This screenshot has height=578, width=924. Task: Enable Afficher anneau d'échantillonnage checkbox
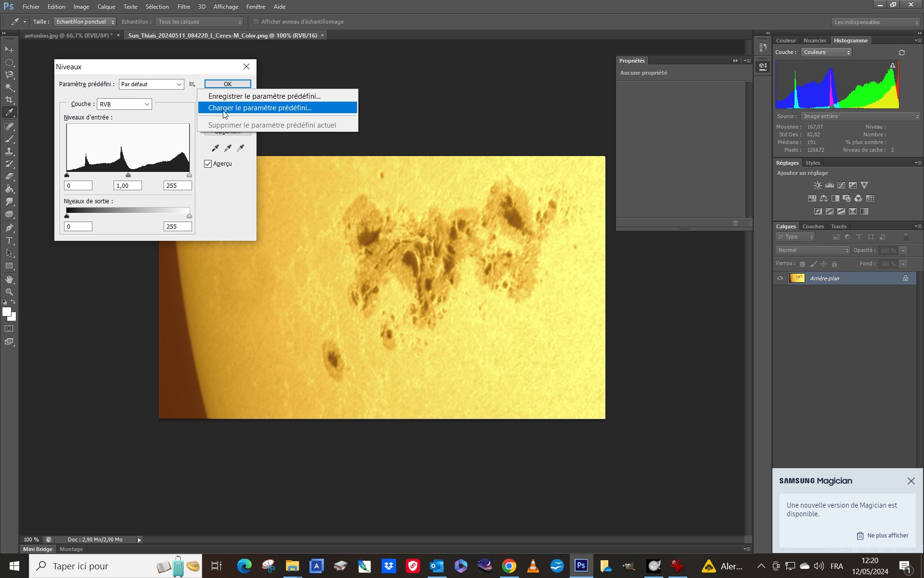(256, 22)
